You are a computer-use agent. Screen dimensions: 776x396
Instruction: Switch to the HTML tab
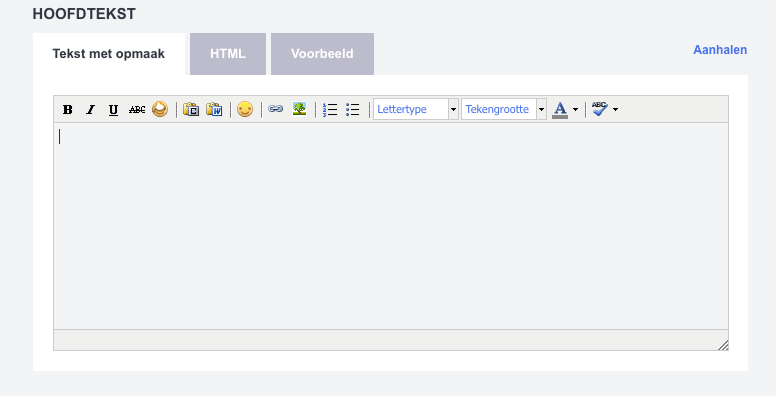point(228,54)
